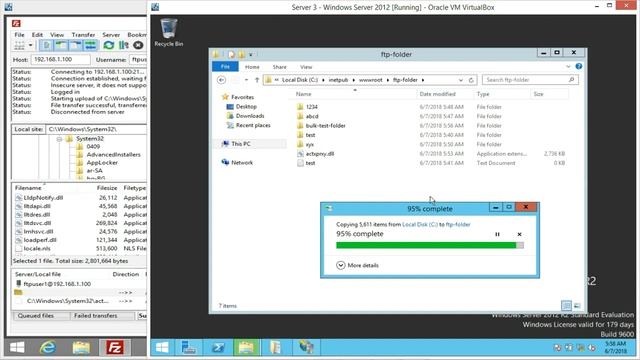The image size is (640, 360).
Task: Click Explorer Back arrow button
Action: click(221, 80)
